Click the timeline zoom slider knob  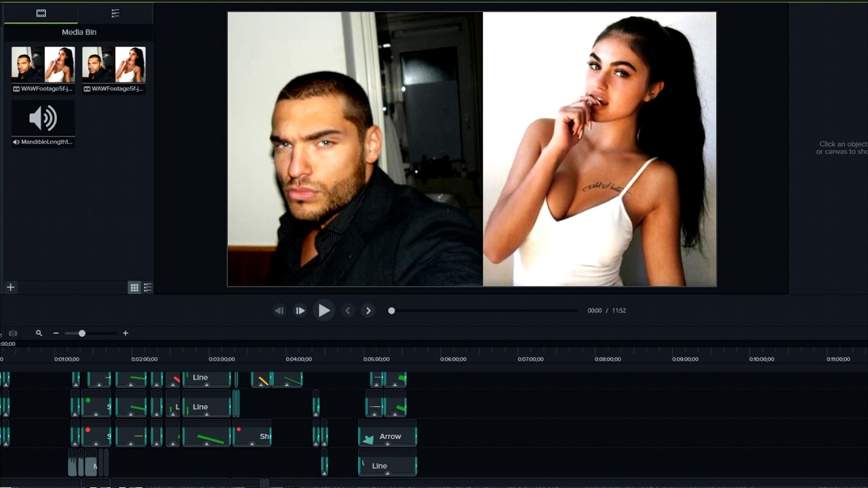pyautogui.click(x=82, y=333)
